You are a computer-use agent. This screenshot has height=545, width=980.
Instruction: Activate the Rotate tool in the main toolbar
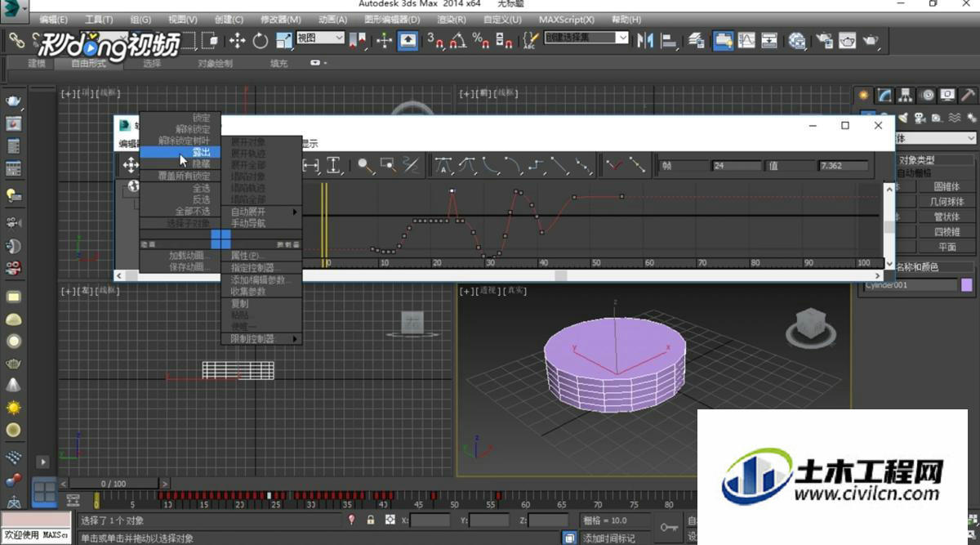click(x=261, y=40)
